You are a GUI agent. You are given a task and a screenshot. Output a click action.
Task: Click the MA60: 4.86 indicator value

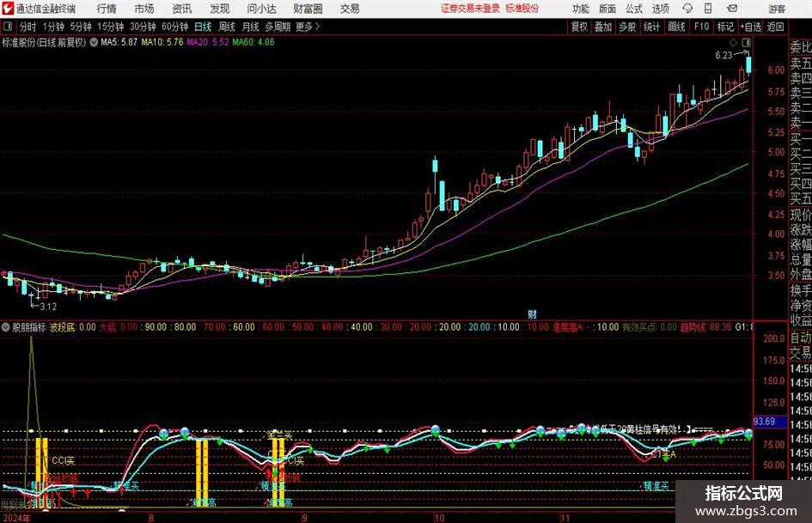[x=253, y=42]
